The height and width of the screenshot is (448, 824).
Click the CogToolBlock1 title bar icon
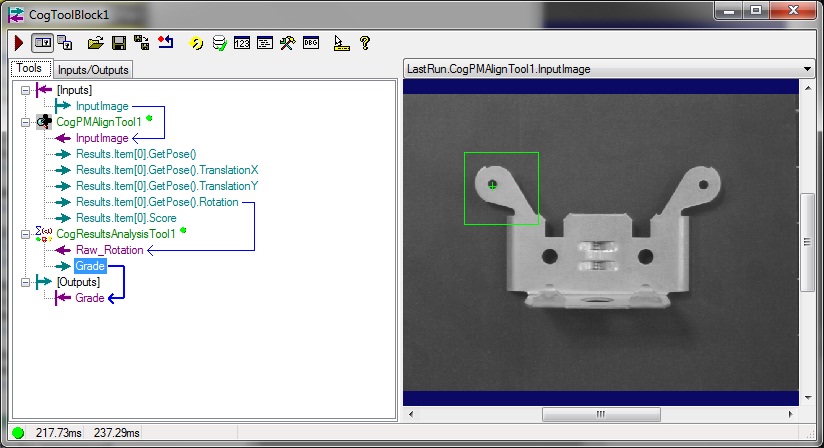tap(16, 15)
